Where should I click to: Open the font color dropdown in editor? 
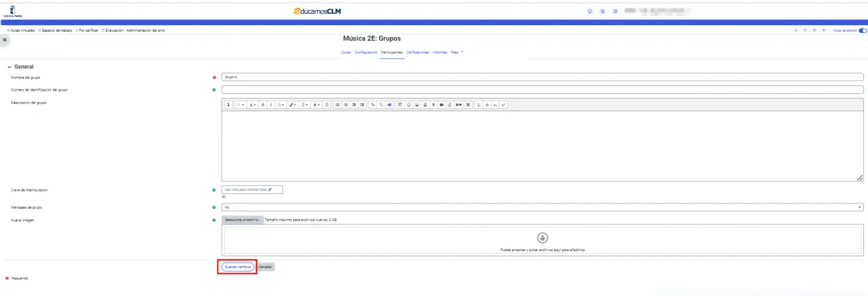(x=292, y=105)
